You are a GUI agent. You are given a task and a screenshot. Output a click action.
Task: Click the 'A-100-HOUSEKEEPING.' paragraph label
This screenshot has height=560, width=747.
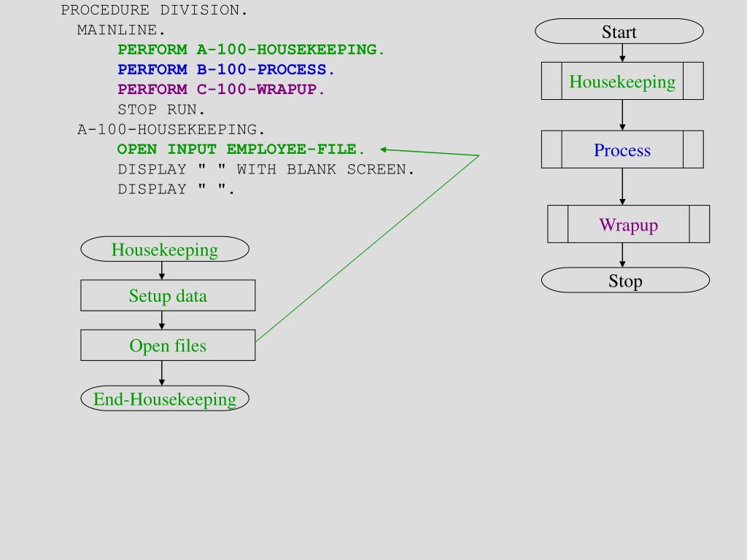click(x=171, y=130)
